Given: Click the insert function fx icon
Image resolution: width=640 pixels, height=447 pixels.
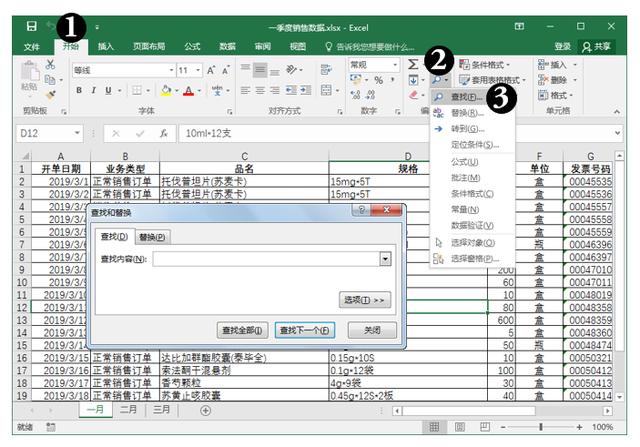Looking at the screenshot, I should pos(164,133).
